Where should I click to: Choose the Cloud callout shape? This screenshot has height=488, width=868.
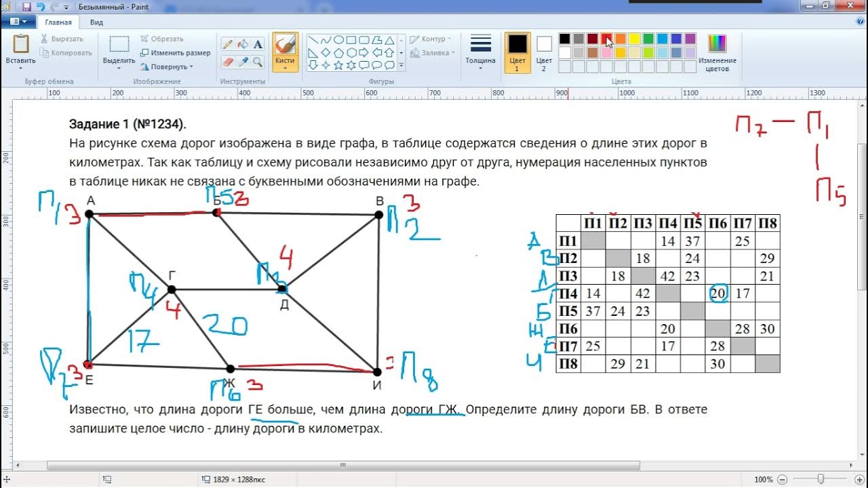pos(390,65)
